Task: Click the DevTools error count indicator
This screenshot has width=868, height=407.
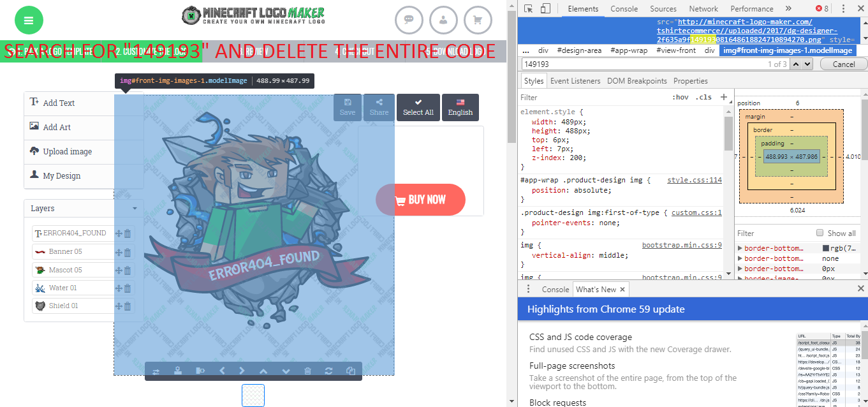Action: [x=823, y=9]
